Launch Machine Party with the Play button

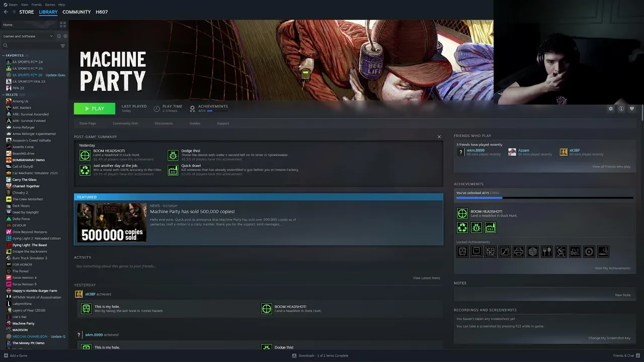coord(95,109)
